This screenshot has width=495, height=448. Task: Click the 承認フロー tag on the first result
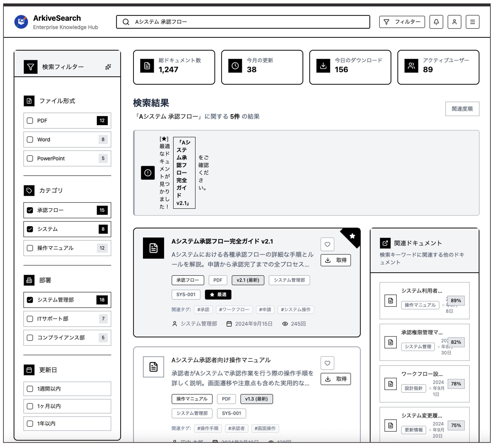tap(187, 280)
